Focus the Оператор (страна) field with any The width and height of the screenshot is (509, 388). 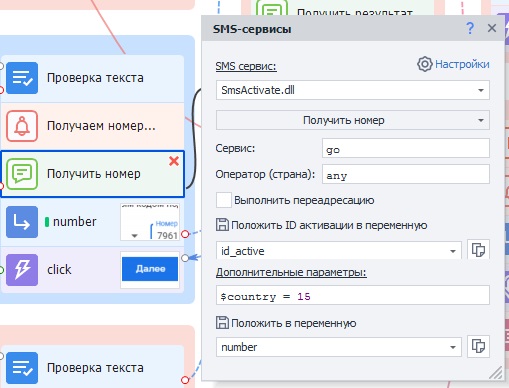(406, 174)
